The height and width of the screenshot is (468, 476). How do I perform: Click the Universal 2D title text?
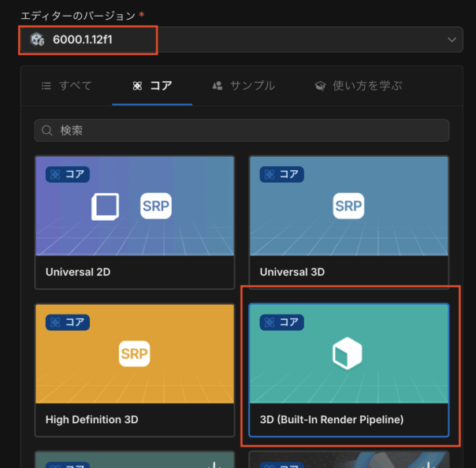(78, 272)
